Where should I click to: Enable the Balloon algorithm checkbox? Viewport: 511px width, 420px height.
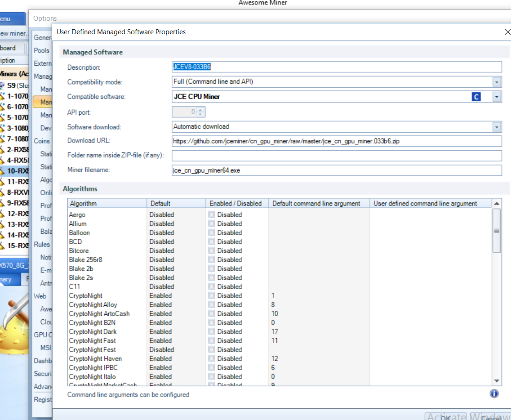click(x=212, y=232)
